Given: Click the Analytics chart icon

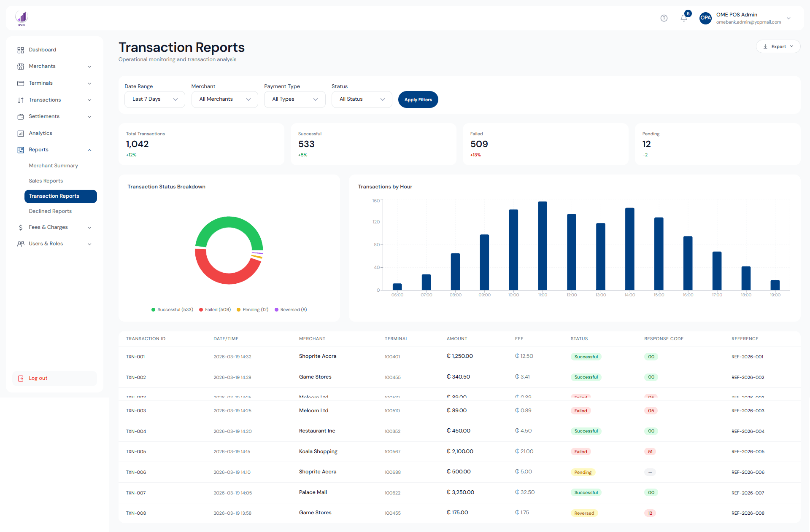Looking at the screenshot, I should [21, 134].
